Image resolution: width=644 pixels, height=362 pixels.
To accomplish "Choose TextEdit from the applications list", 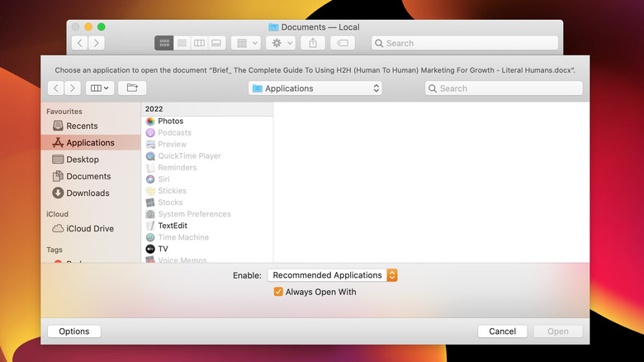I will tap(172, 226).
